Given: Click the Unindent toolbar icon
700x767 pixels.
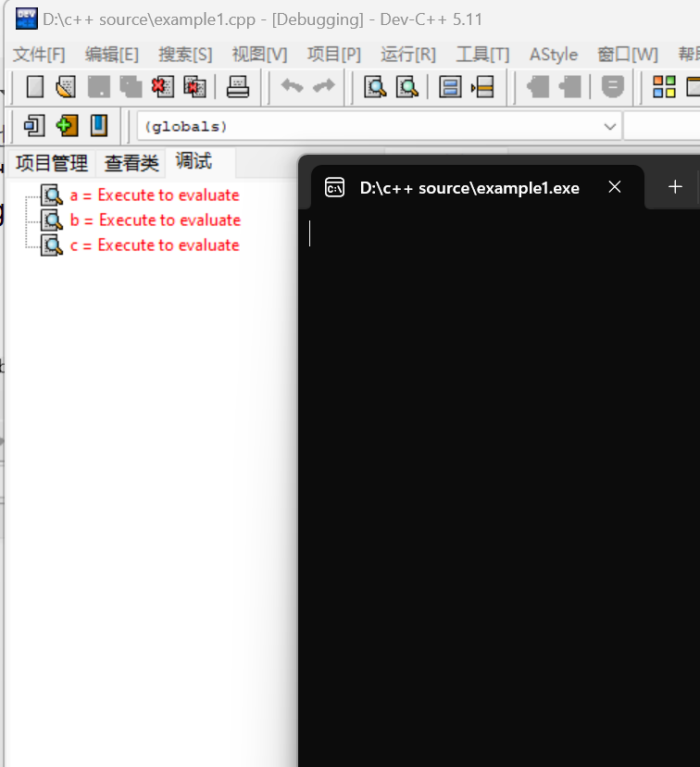Looking at the screenshot, I should [569, 87].
